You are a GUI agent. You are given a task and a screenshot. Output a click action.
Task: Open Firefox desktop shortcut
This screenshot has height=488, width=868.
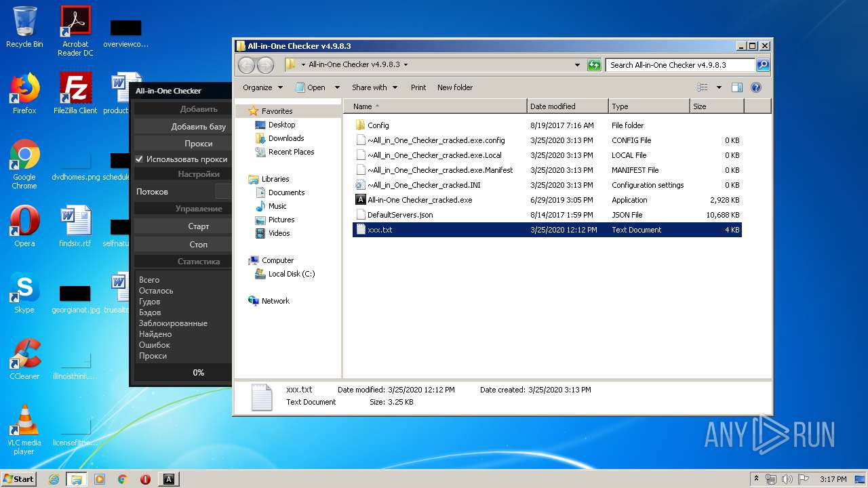[24, 94]
